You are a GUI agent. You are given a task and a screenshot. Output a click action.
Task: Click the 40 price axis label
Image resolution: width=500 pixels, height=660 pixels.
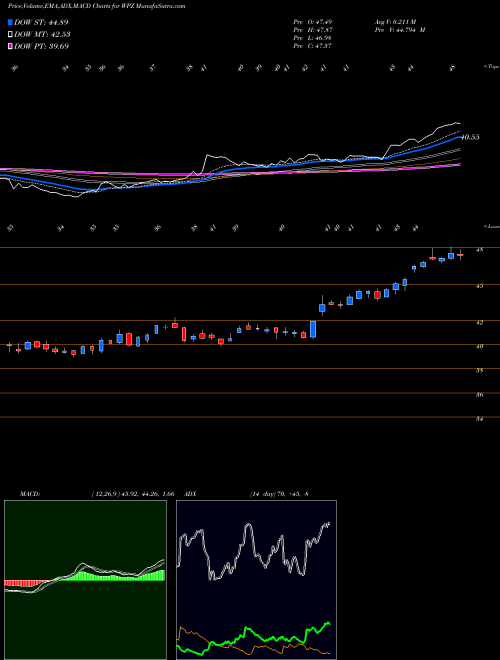479,346
